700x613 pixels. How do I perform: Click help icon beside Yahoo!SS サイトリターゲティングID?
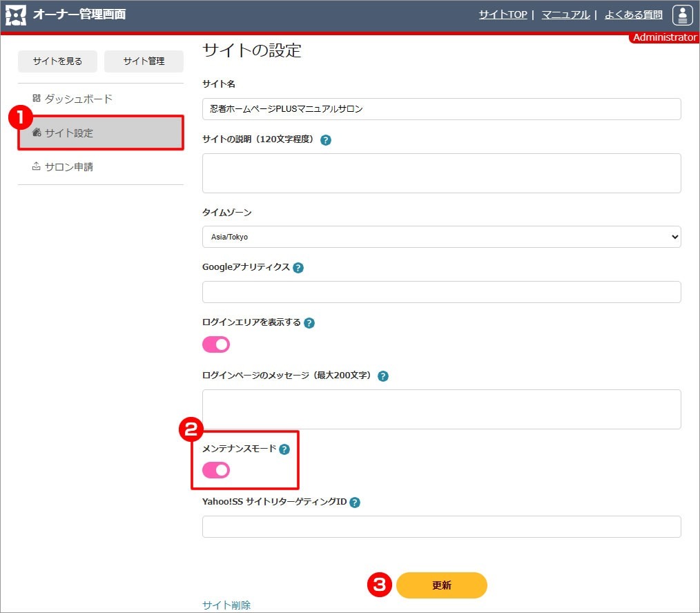355,503
